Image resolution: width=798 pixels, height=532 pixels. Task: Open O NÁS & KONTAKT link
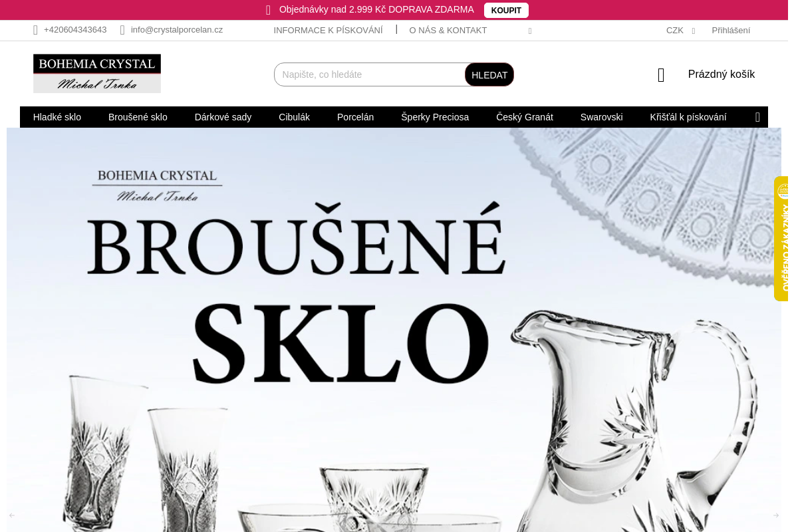point(448,30)
